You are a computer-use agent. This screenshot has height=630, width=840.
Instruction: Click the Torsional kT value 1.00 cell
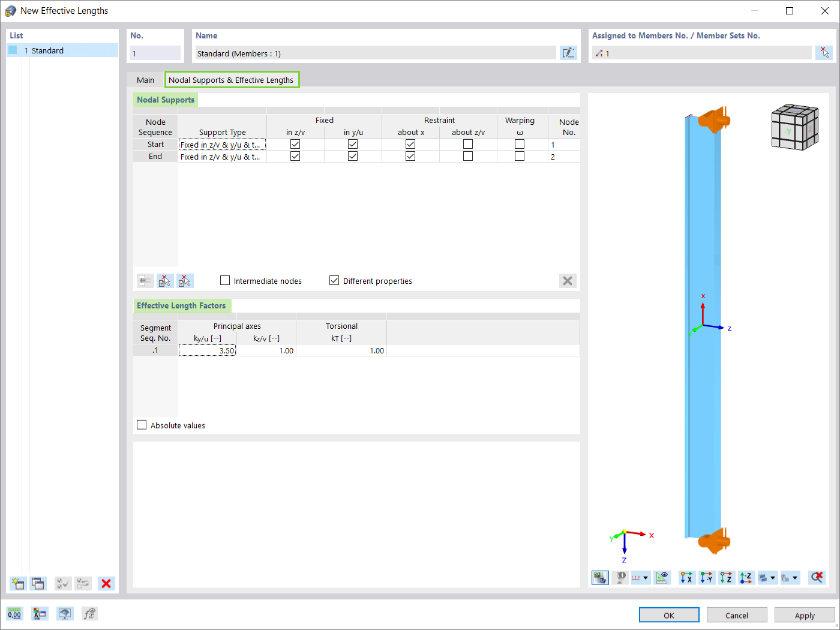341,350
